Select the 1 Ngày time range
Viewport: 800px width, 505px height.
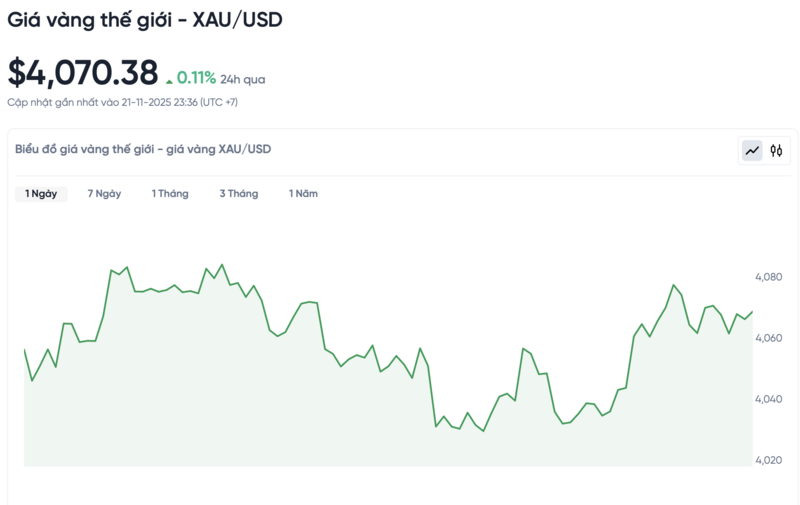coord(41,194)
